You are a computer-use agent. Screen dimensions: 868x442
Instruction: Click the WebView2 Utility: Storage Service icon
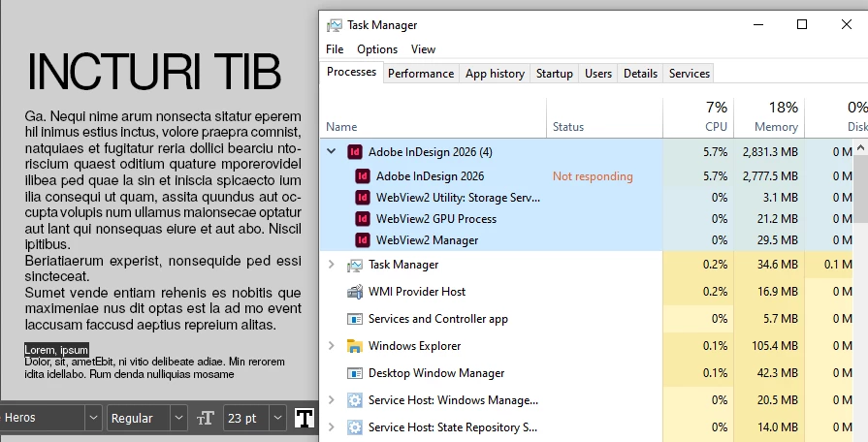363,198
